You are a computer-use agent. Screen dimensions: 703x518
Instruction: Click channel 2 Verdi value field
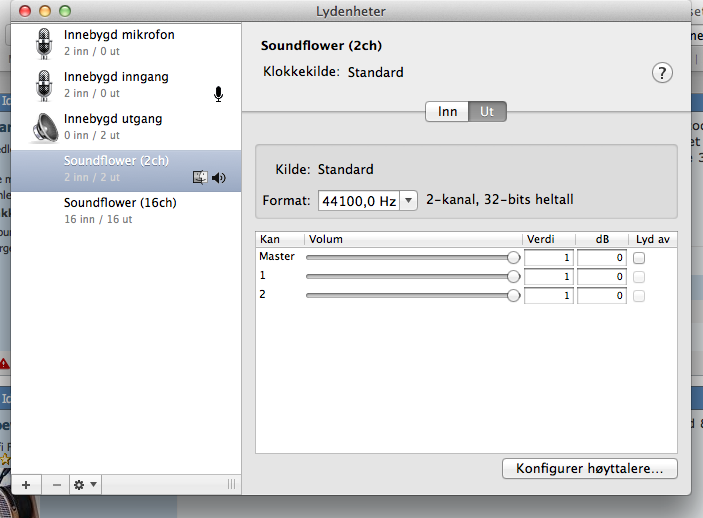[549, 296]
